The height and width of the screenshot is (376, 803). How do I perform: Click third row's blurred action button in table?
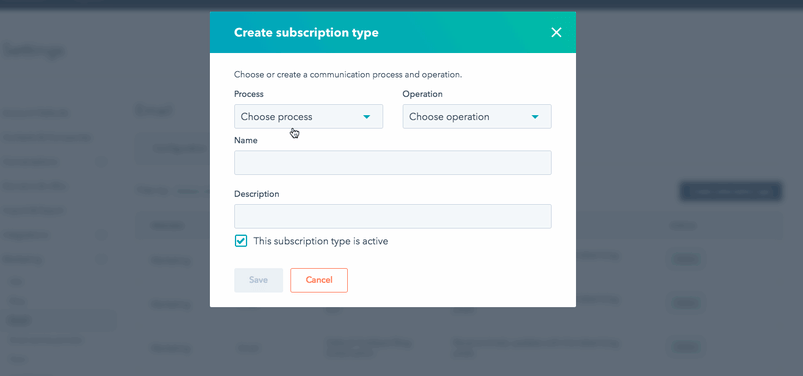(x=683, y=347)
